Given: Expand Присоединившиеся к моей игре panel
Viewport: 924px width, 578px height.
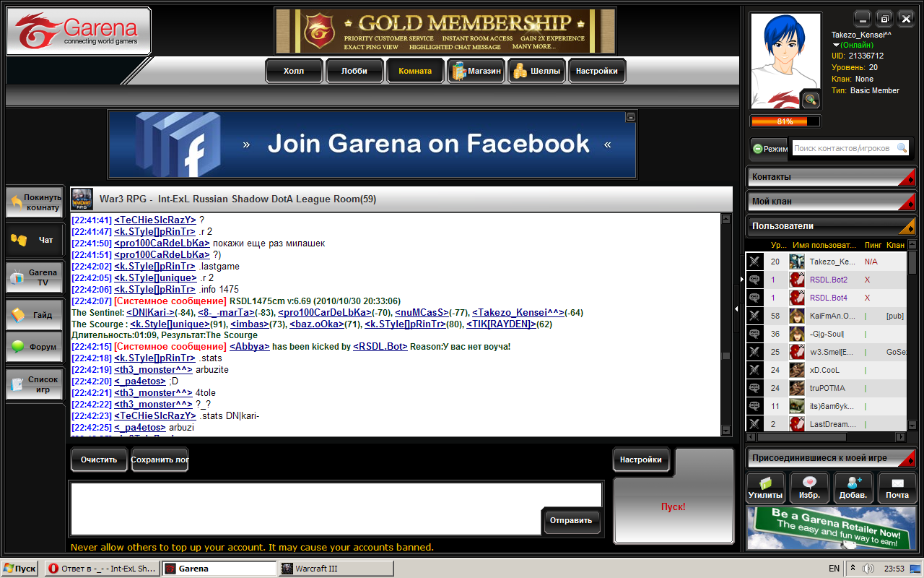Looking at the screenshot, I should (831, 457).
